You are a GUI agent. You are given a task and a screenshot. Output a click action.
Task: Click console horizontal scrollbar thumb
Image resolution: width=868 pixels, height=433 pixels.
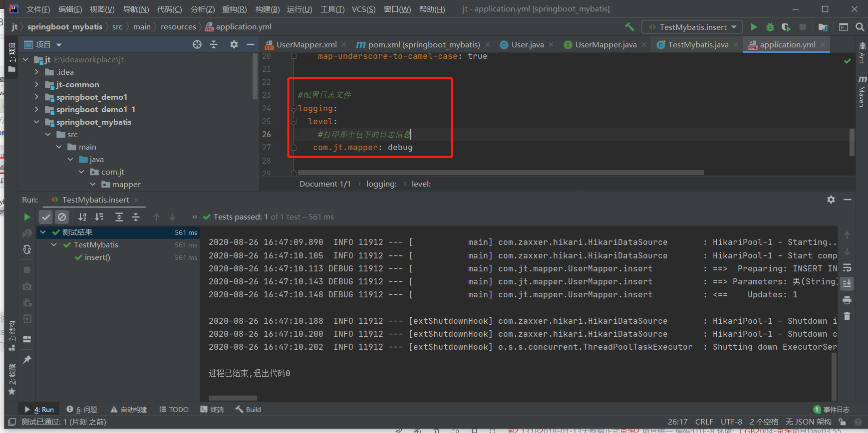pyautogui.click(x=233, y=398)
